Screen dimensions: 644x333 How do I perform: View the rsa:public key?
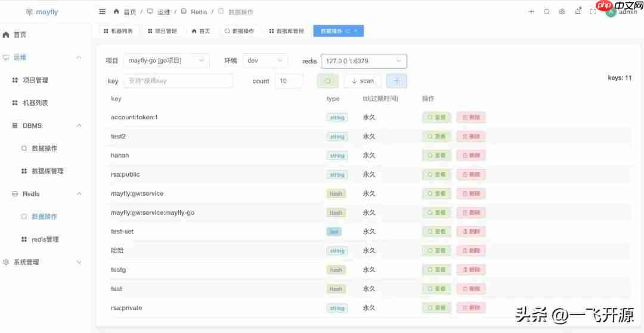[436, 174]
